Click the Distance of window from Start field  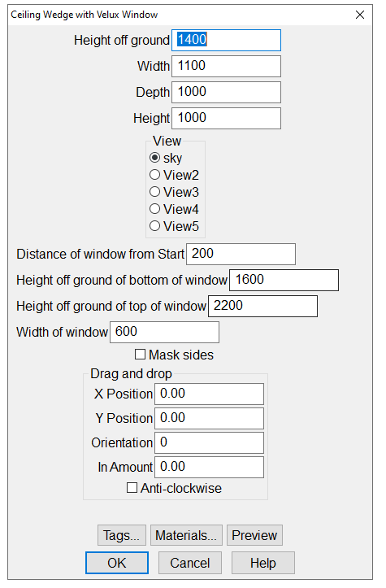[241, 255]
